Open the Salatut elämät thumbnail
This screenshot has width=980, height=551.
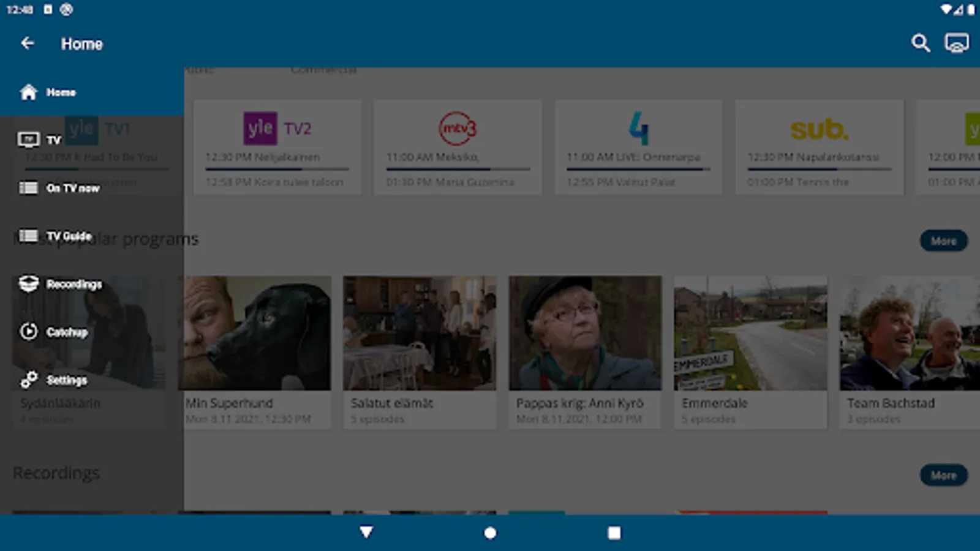(420, 333)
